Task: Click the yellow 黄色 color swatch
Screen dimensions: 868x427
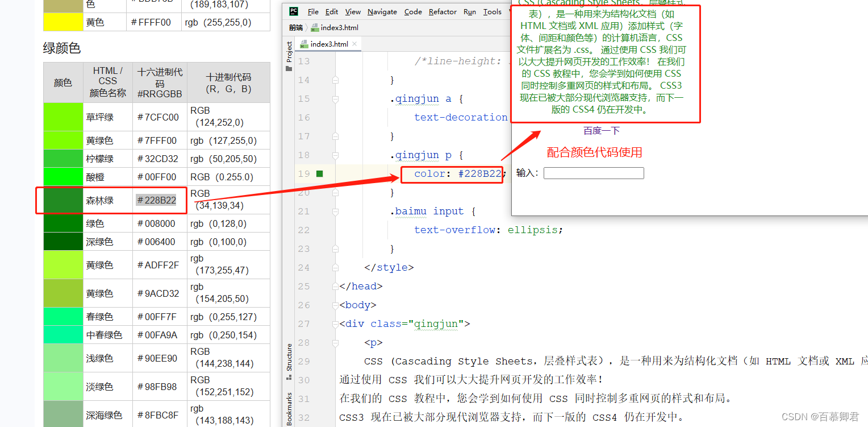Action: click(x=63, y=22)
